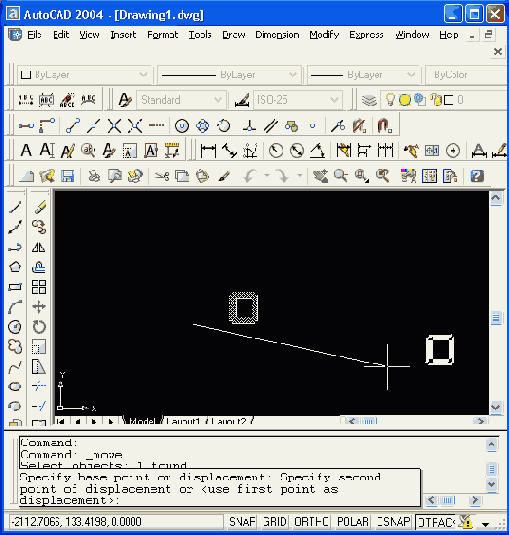The image size is (509, 535).
Task: Switch to the Model tab
Action: pos(142,421)
